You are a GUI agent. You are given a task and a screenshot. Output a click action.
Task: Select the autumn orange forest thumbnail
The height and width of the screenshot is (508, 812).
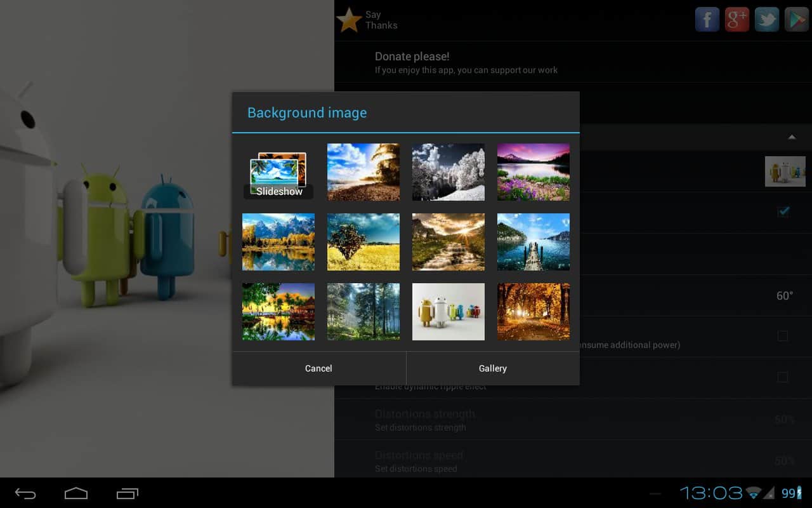[534, 312]
